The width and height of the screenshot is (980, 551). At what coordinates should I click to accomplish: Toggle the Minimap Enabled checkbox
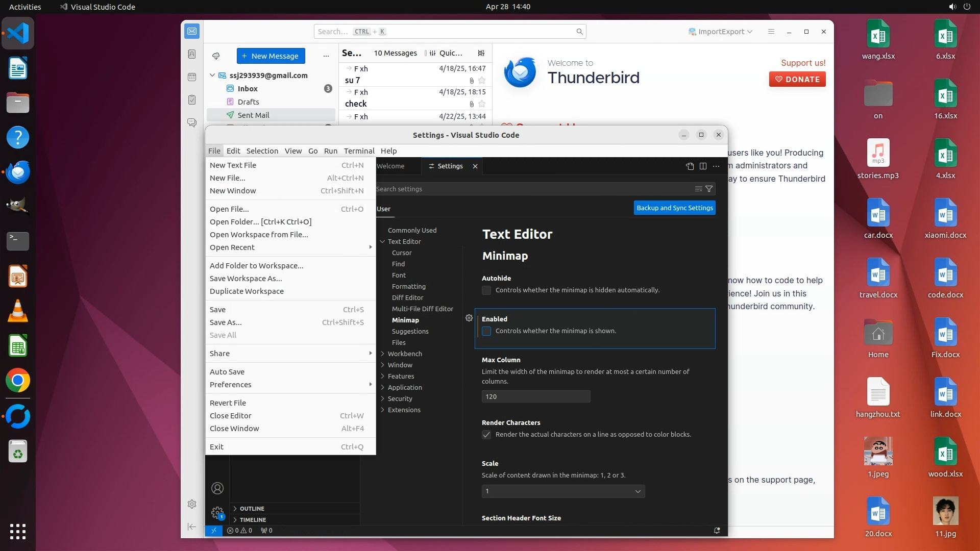486,331
